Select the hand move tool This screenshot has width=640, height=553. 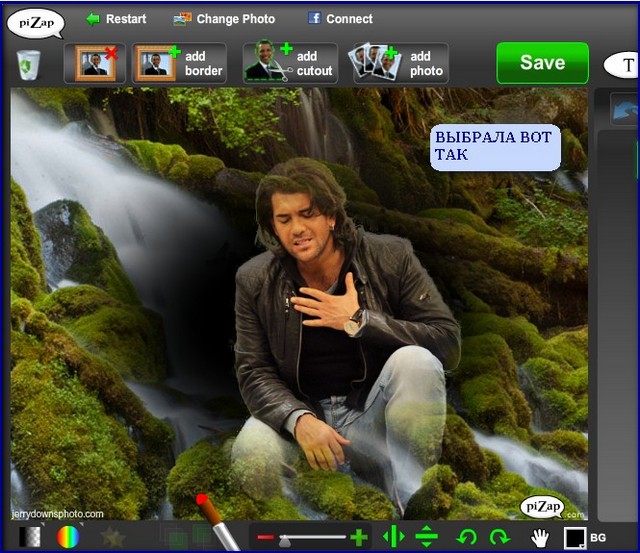click(x=540, y=537)
